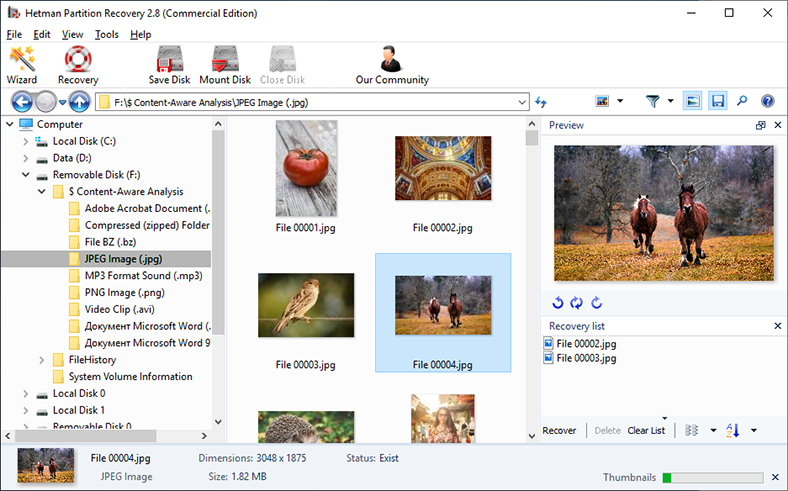
Task: Click the recovery list view options icon
Action: [692, 430]
